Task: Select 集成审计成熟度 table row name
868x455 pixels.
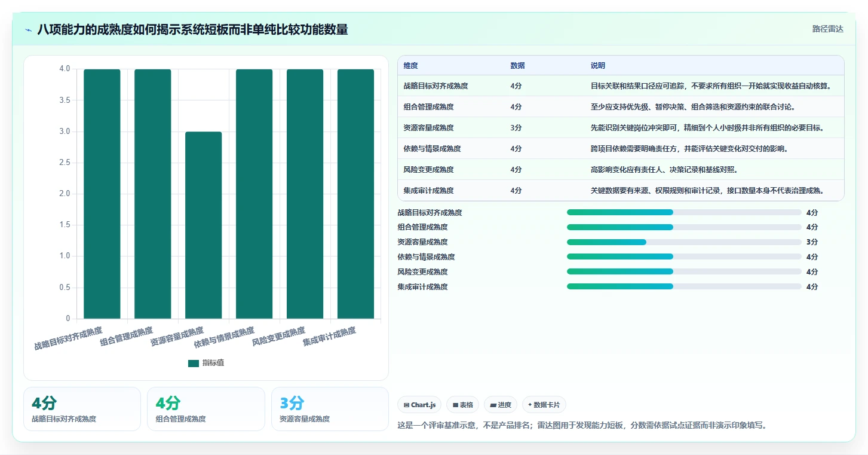Action: point(428,191)
